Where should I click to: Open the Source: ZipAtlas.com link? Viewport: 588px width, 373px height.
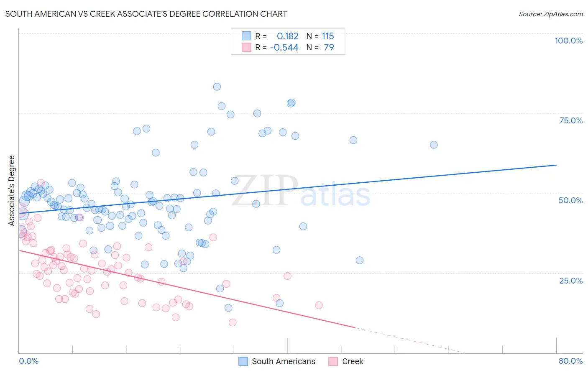pyautogui.click(x=551, y=14)
